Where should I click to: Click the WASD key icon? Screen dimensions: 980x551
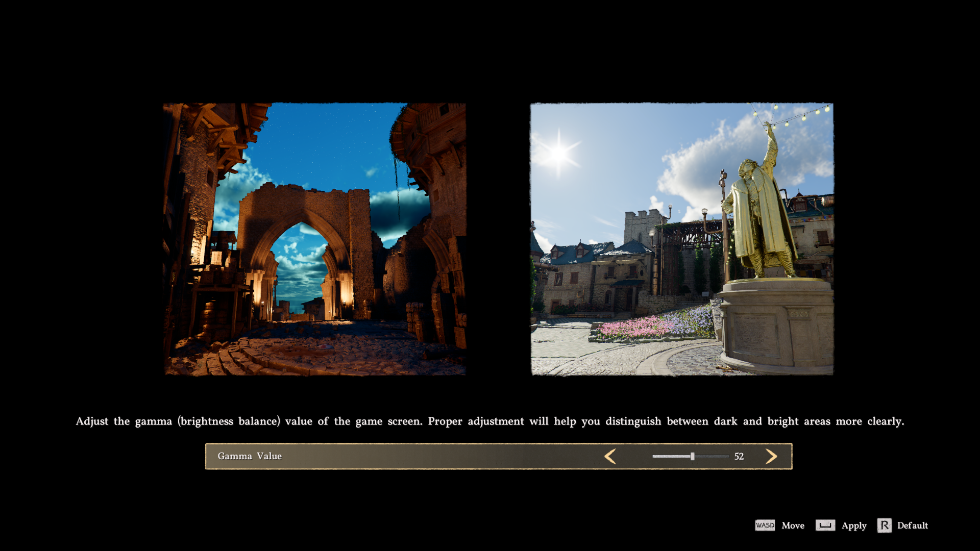765,525
